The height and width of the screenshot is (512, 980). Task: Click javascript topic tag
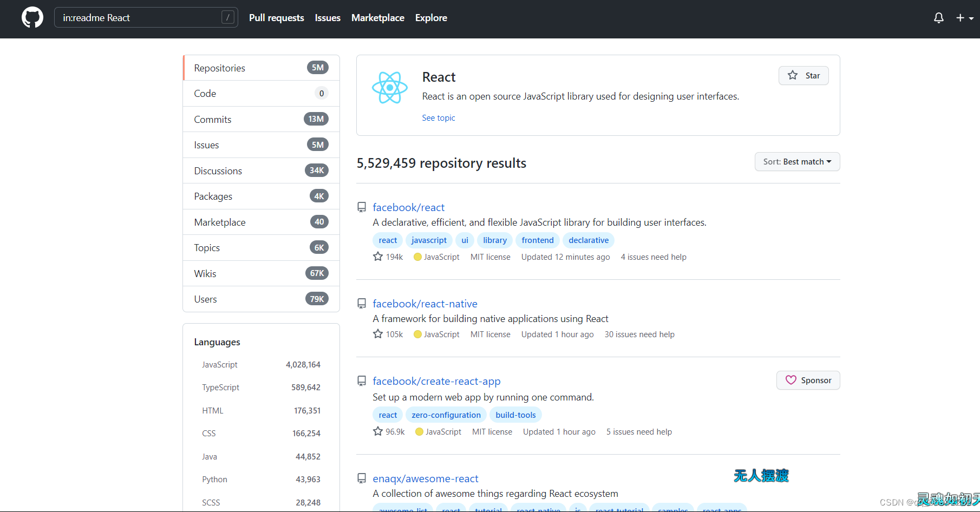coord(429,240)
